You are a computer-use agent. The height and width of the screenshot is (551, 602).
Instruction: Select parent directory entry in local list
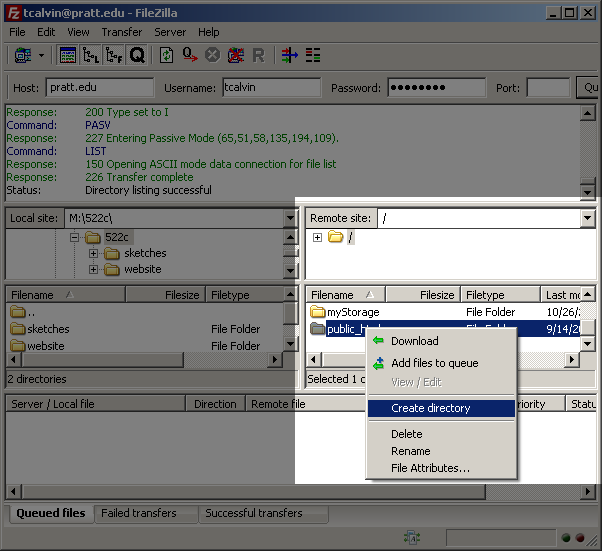23,312
